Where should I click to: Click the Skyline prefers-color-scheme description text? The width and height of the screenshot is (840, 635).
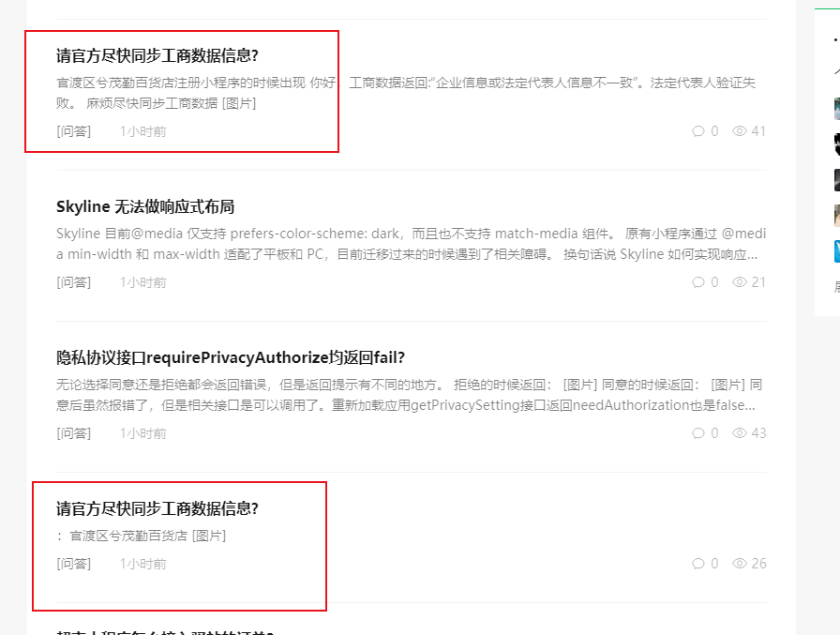(x=411, y=244)
